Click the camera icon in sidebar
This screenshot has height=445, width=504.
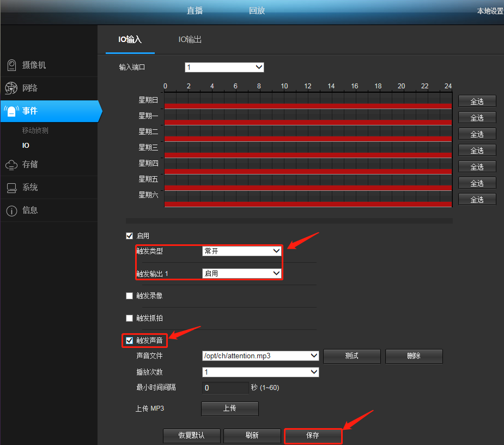pyautogui.click(x=11, y=65)
